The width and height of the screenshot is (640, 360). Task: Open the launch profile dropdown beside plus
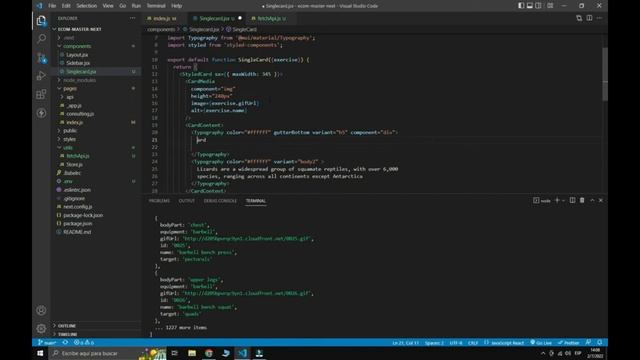(563, 200)
